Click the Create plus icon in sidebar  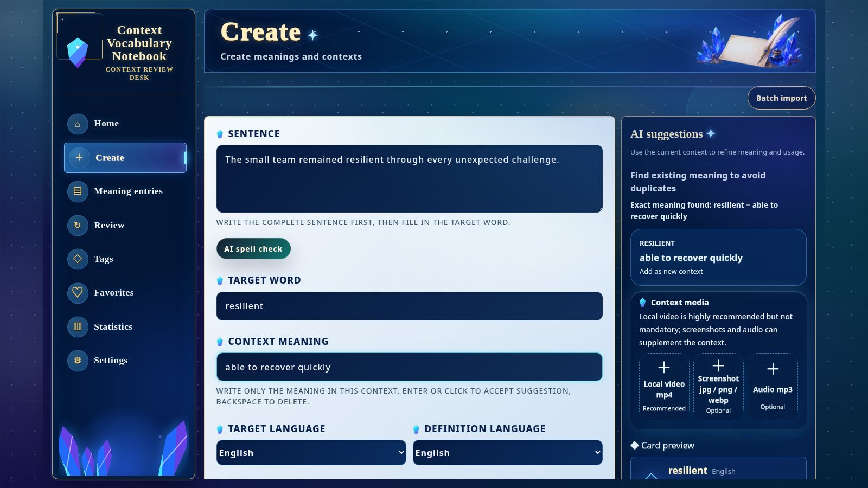79,158
